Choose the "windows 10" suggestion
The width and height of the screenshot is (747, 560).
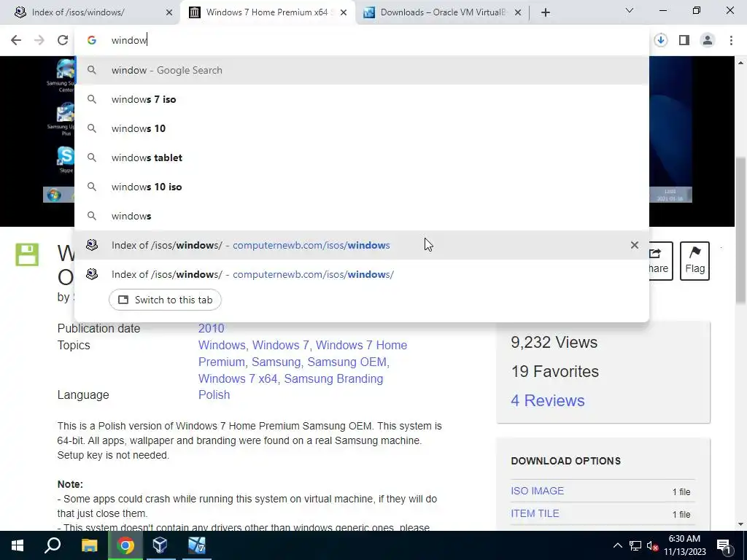tap(362, 128)
